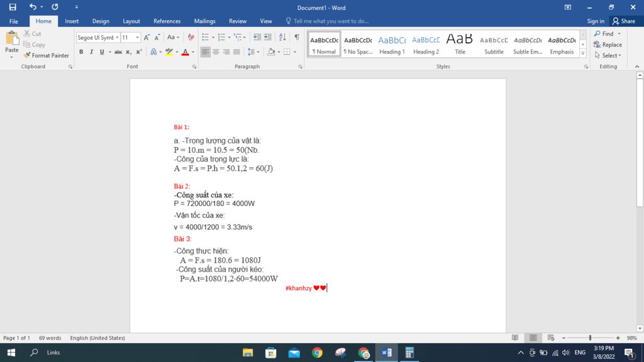644x362 pixels.
Task: Click the Share button
Action: (x=624, y=21)
